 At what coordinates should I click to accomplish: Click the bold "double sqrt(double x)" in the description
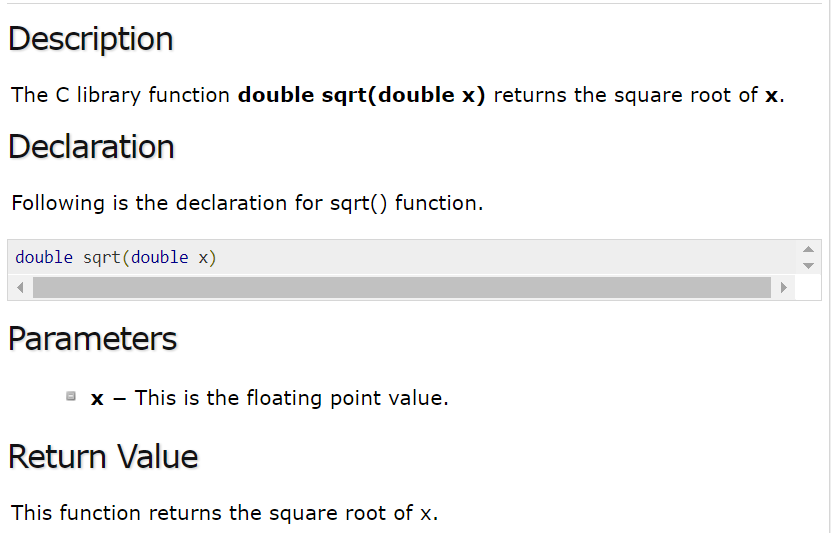tap(361, 95)
